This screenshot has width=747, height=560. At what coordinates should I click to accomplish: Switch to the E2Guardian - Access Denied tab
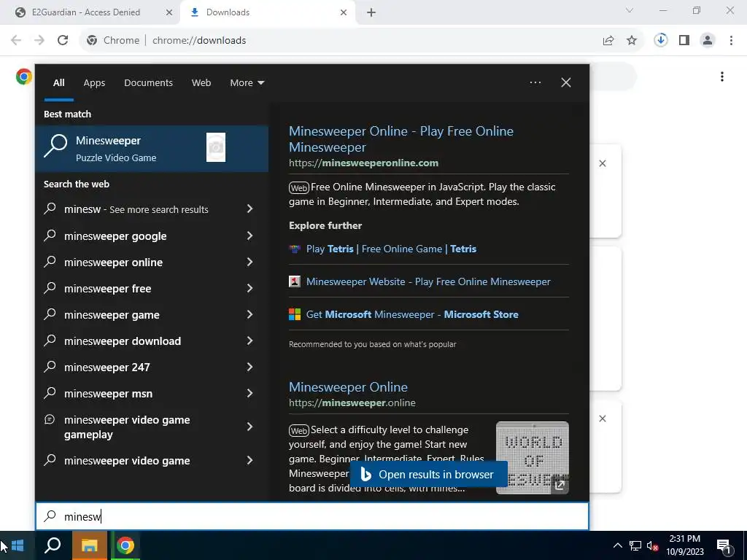tap(90, 12)
